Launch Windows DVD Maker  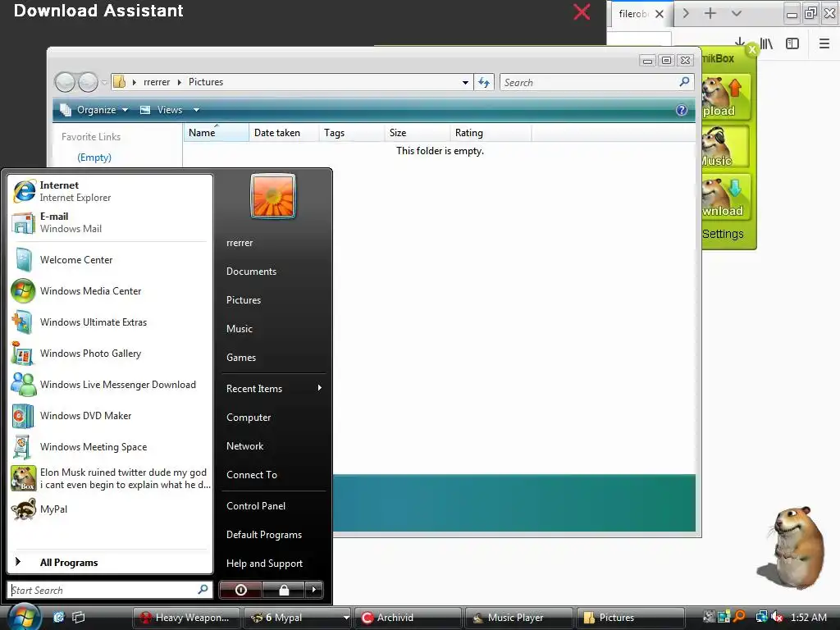pyautogui.click(x=110, y=416)
